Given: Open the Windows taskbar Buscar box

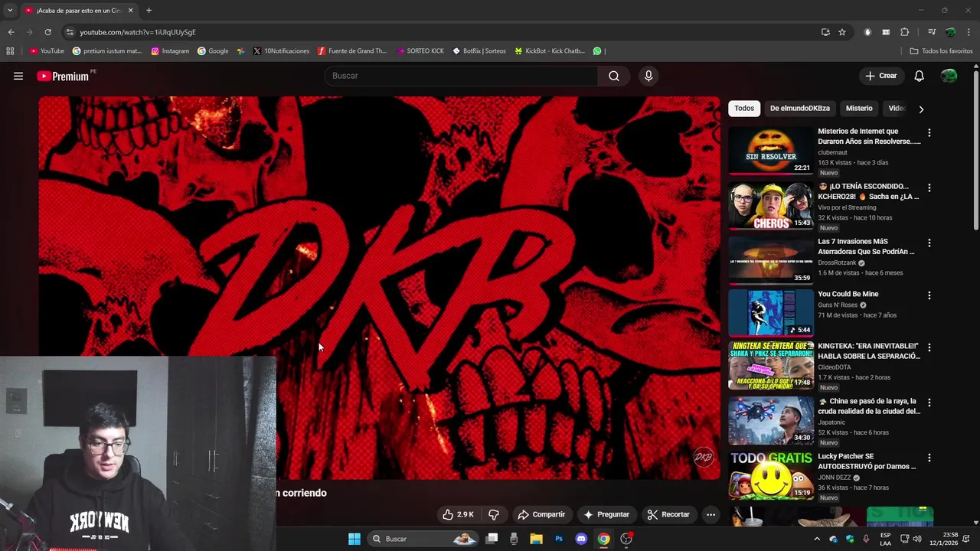Looking at the screenshot, I should [x=421, y=539].
